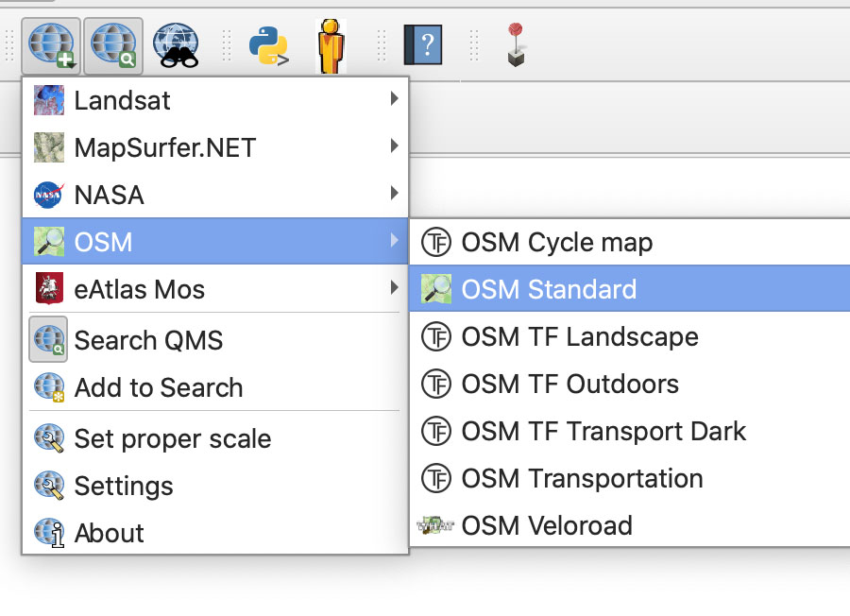Click the OSM Veloroad logo icon
The height and width of the screenshot is (616, 850).
click(435, 525)
